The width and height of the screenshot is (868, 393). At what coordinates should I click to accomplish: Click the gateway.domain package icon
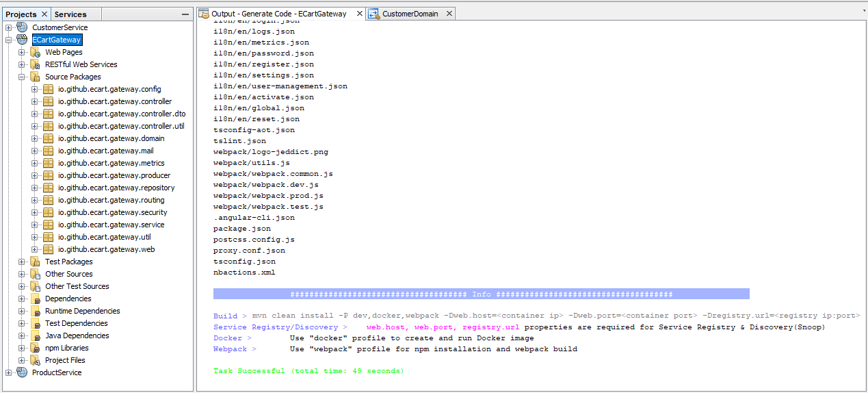pyautogui.click(x=48, y=138)
